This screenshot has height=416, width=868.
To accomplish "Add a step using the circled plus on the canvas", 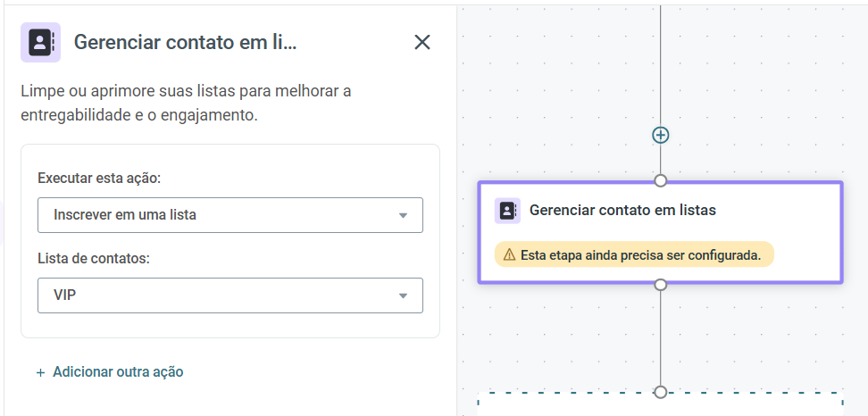I will point(661,135).
